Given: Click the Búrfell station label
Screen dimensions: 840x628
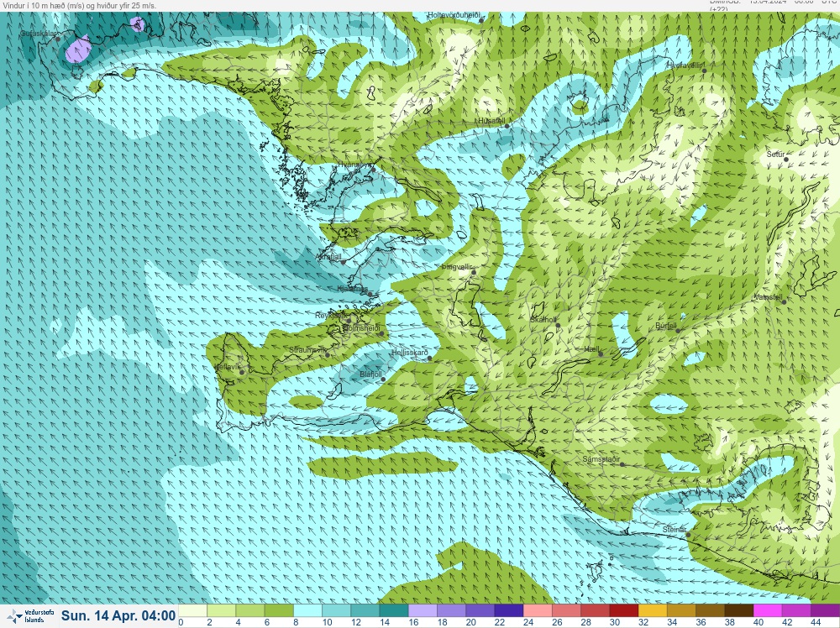Looking at the screenshot, I should pyautogui.click(x=666, y=326).
